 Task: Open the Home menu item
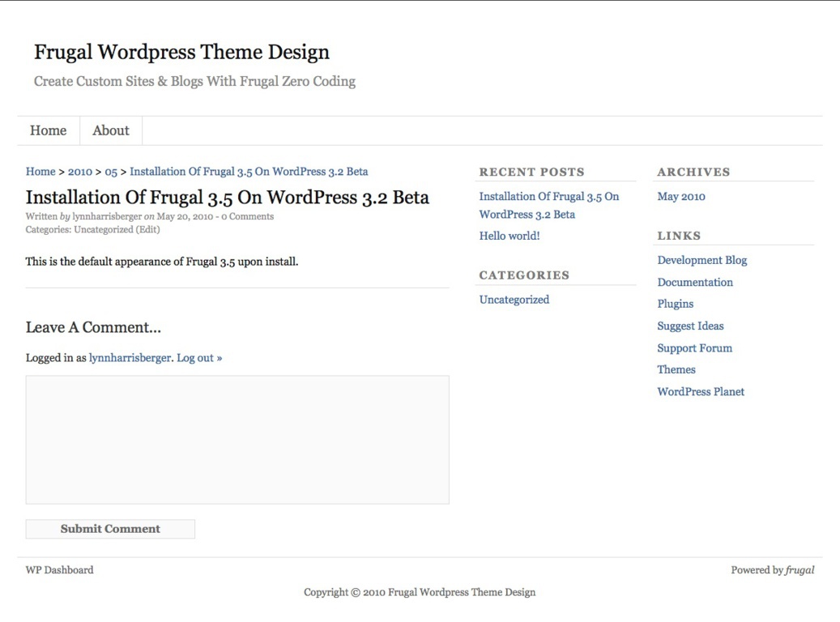(x=49, y=130)
